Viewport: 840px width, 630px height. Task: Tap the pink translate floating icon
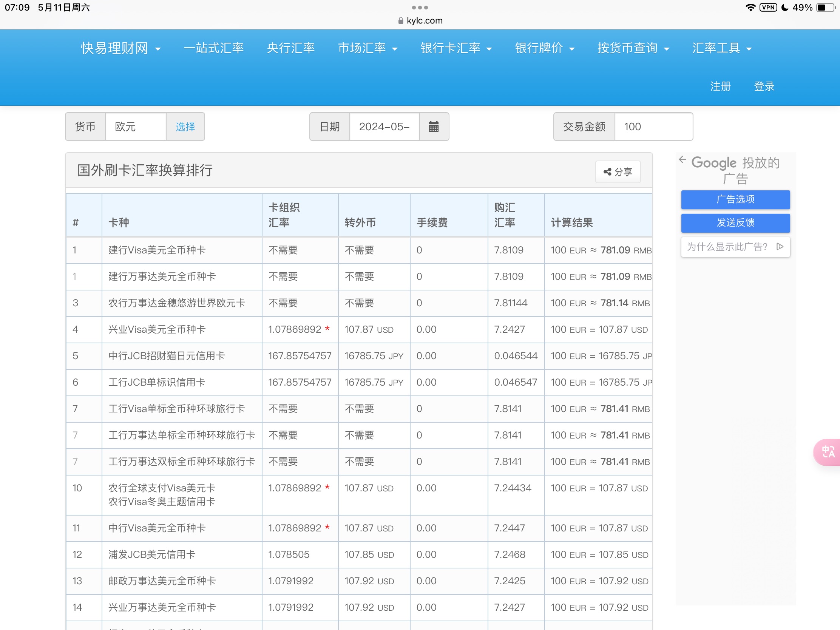click(827, 452)
